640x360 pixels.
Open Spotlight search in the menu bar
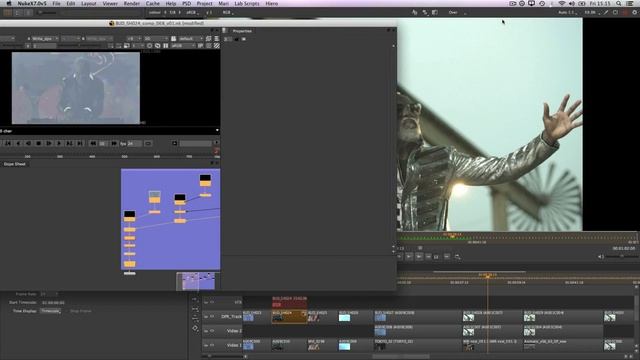619,3
